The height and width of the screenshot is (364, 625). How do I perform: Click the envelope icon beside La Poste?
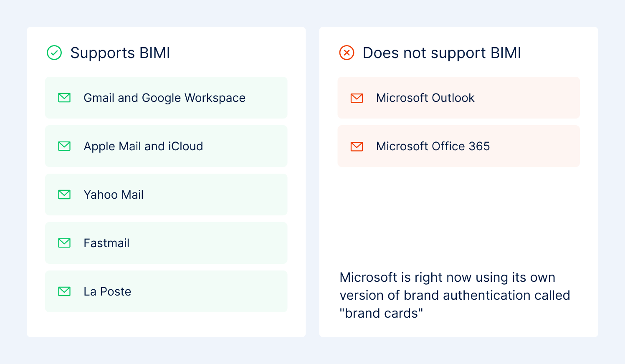64,291
